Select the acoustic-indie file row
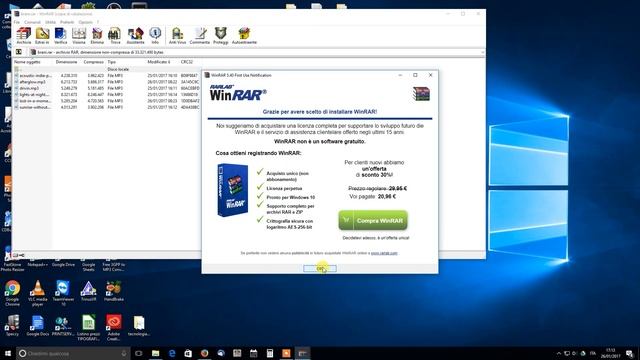Image resolution: width=640 pixels, height=360 pixels. coord(107,76)
